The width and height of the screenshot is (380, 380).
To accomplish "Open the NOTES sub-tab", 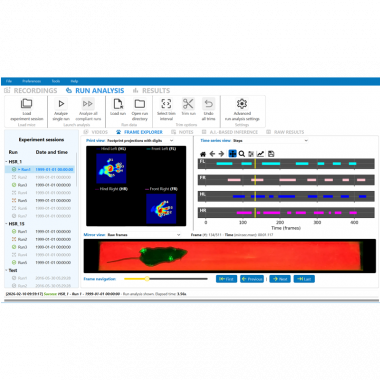I will coord(182,132).
